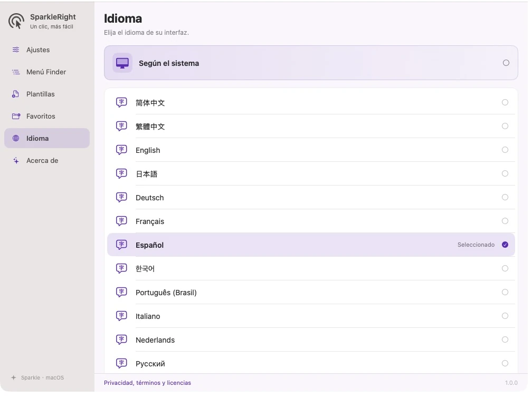Click the Nederlands language label

tap(155, 340)
